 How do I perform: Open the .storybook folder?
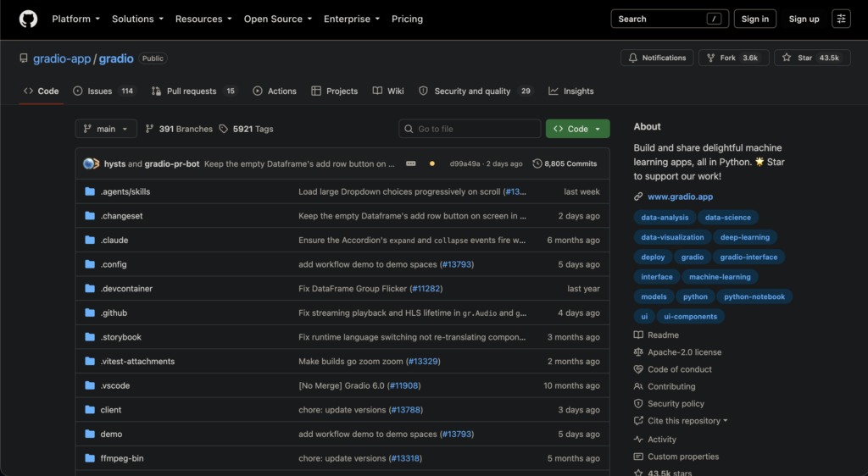(x=120, y=337)
